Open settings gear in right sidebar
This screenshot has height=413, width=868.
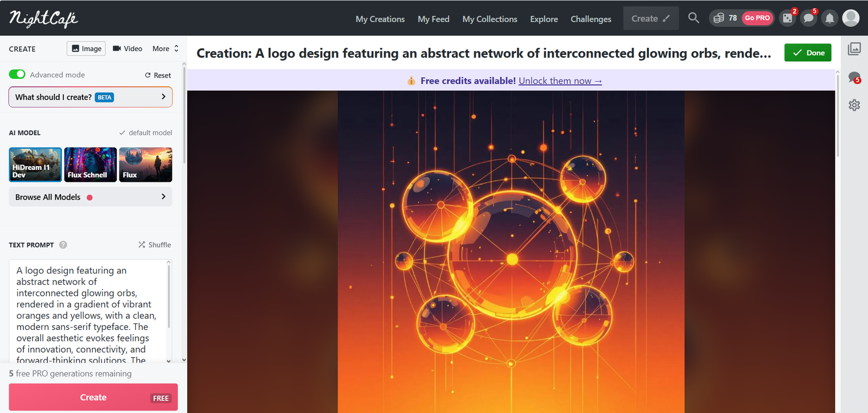(x=854, y=105)
